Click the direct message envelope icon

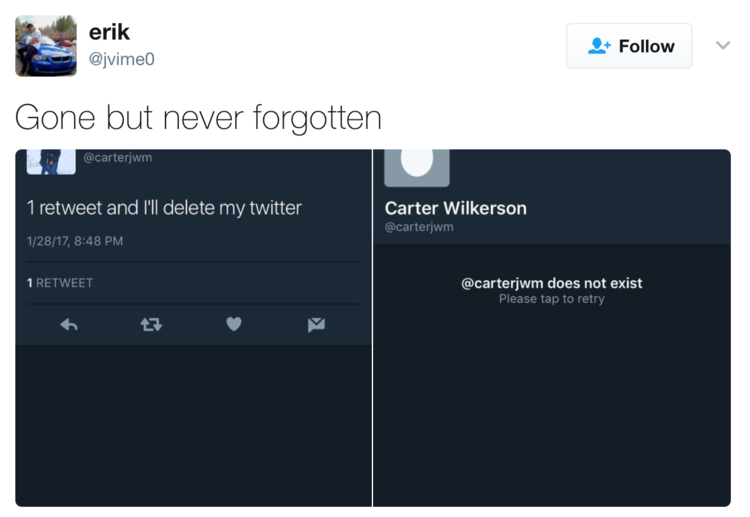pos(316,324)
